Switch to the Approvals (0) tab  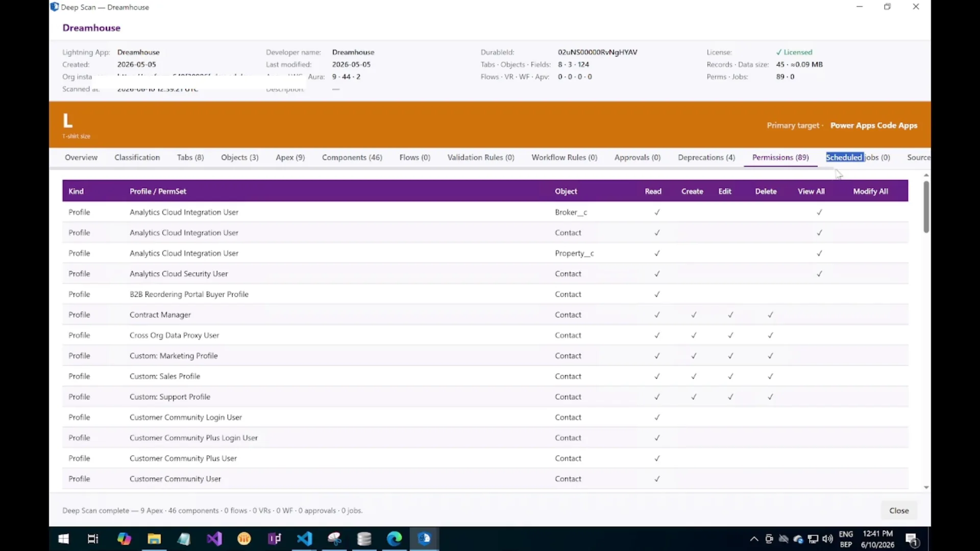[638, 157]
